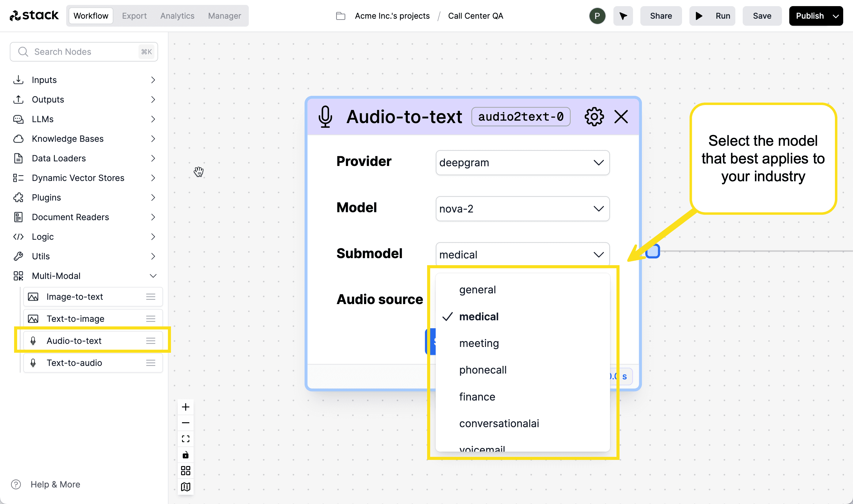The height and width of the screenshot is (504, 853).
Task: Switch to the Manager tab
Action: 225,16
